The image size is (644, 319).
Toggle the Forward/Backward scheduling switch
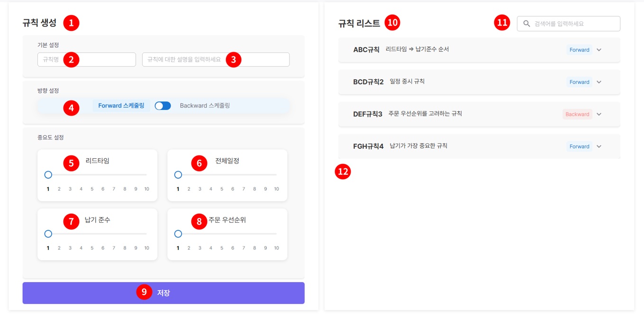(x=163, y=106)
